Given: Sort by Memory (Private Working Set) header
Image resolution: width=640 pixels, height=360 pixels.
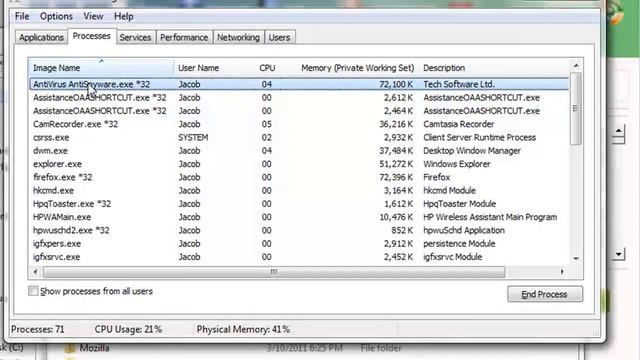Looking at the screenshot, I should pos(357,68).
